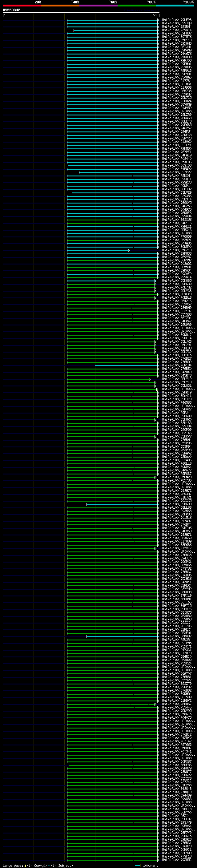
Task: Select the UniRef100_Q9XGH5 label
Action: [177, 43]
